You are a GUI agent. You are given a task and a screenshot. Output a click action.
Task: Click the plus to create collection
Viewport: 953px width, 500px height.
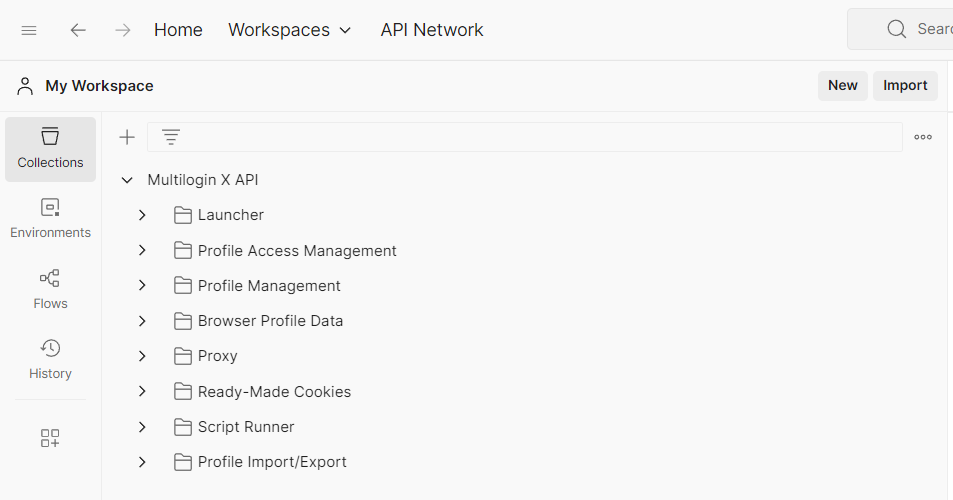(127, 137)
